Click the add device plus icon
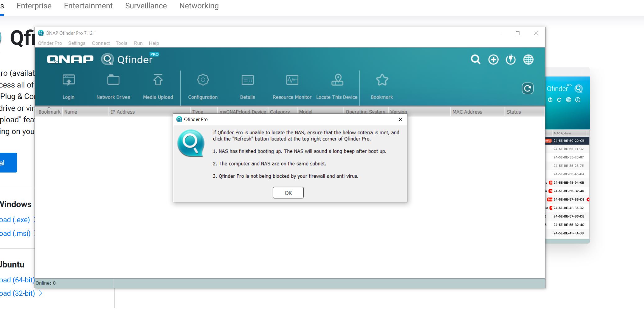Image resolution: width=644 pixels, height=323 pixels. coord(493,59)
